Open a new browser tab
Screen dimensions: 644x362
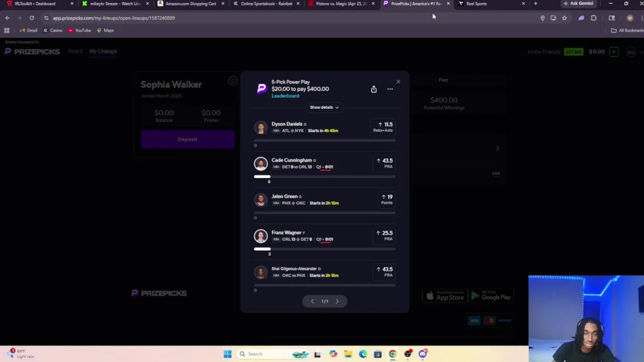click(x=535, y=4)
